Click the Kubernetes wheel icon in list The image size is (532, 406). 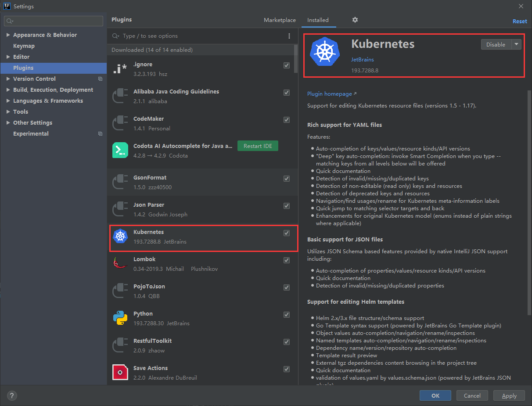(x=120, y=237)
